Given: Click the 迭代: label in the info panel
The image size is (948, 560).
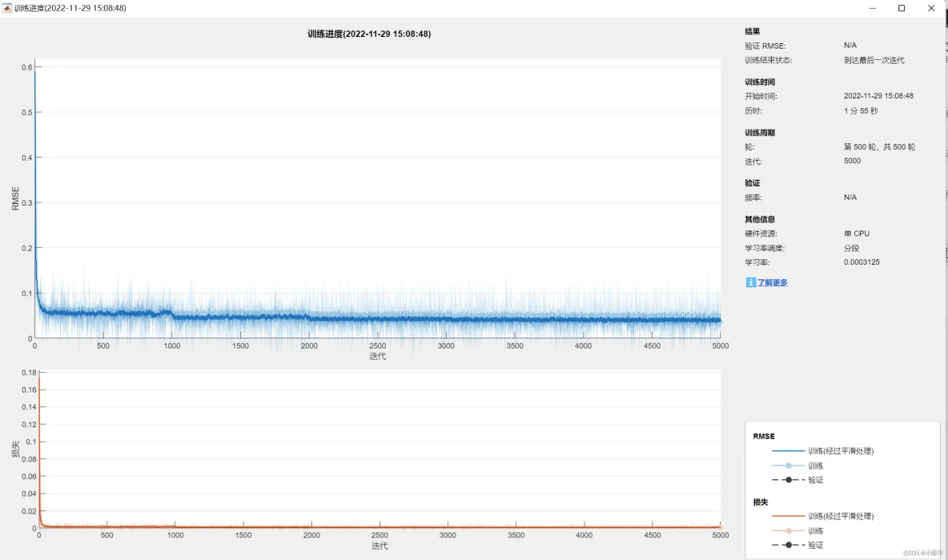Looking at the screenshot, I should [x=753, y=162].
